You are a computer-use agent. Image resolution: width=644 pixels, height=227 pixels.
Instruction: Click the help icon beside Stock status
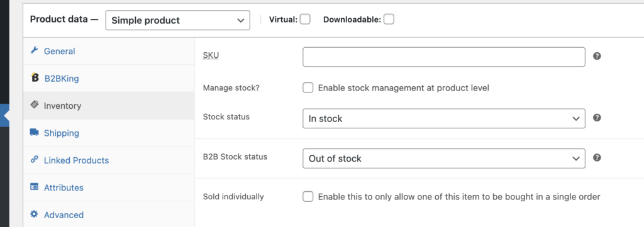coord(597,118)
